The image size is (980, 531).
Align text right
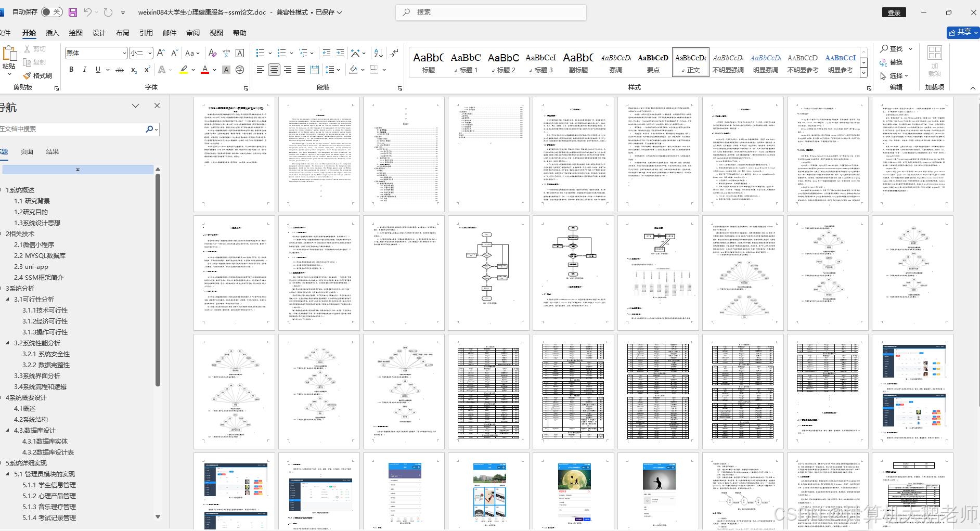pos(288,70)
